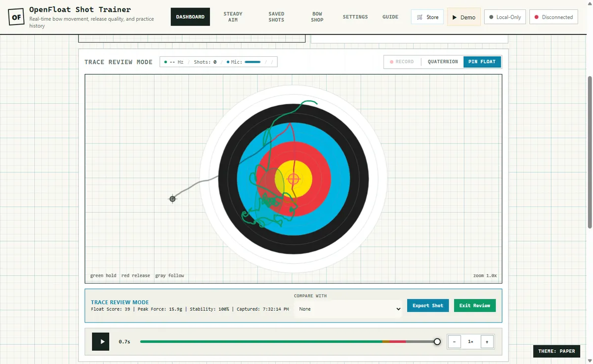Decrease playback speed with minus button
Image resolution: width=593 pixels, height=364 pixels.
tap(454, 341)
